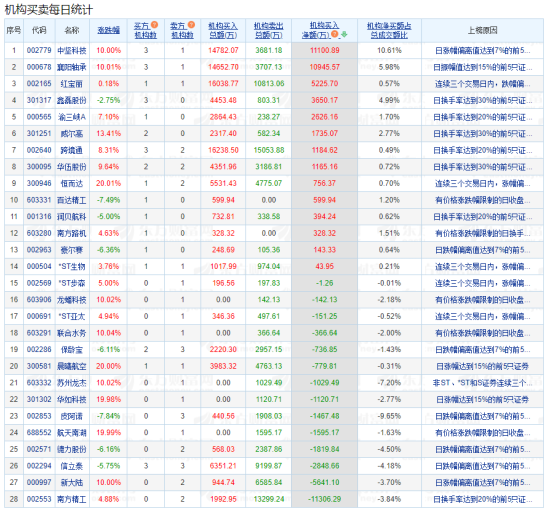Sort the table by 涨跌幅 column header

point(109,31)
